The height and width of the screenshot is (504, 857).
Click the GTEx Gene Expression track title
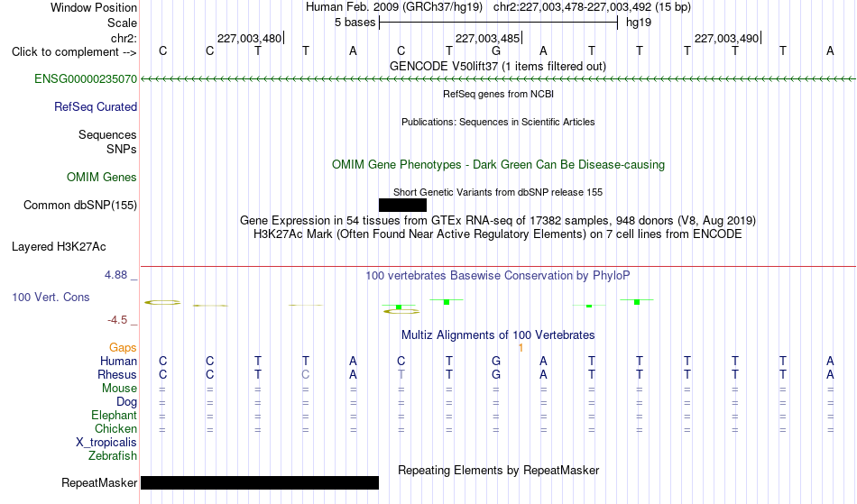point(498,221)
